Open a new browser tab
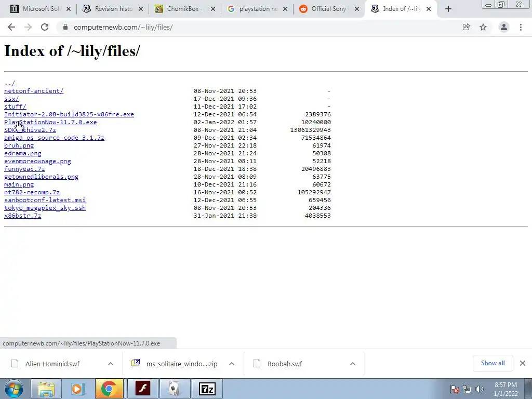 (x=448, y=9)
